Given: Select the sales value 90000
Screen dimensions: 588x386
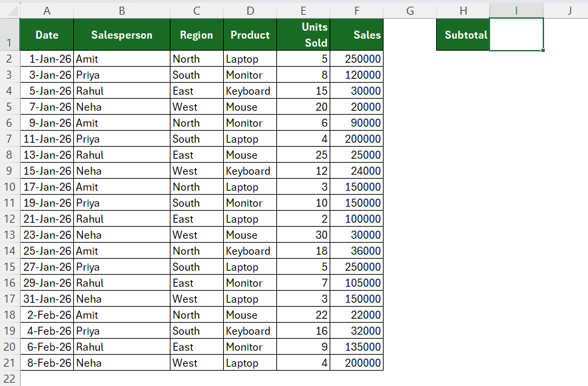Looking at the screenshot, I should pyautogui.click(x=357, y=123).
